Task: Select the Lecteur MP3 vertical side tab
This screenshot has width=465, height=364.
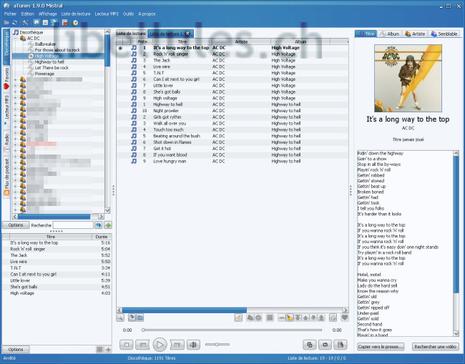Action: [x=6, y=110]
